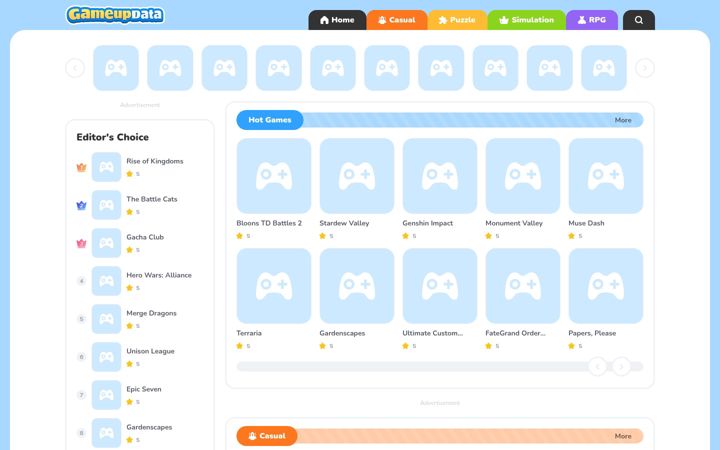The image size is (720, 450).
Task: Open the Puzzle category tab
Action: pos(457,20)
